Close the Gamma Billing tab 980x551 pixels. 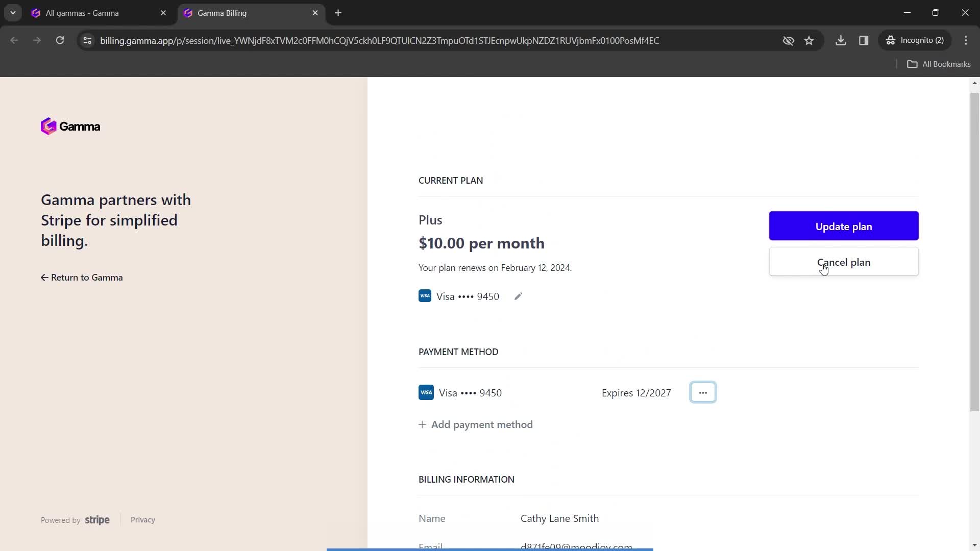pyautogui.click(x=315, y=13)
